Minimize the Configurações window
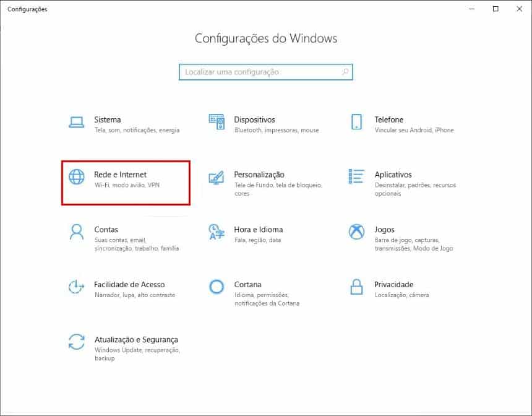 (x=472, y=9)
